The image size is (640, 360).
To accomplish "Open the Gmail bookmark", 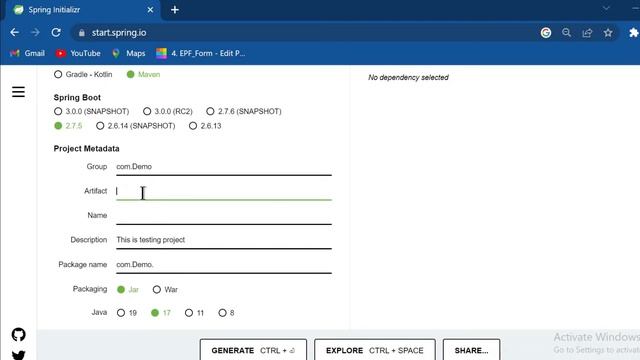I will (x=27, y=53).
